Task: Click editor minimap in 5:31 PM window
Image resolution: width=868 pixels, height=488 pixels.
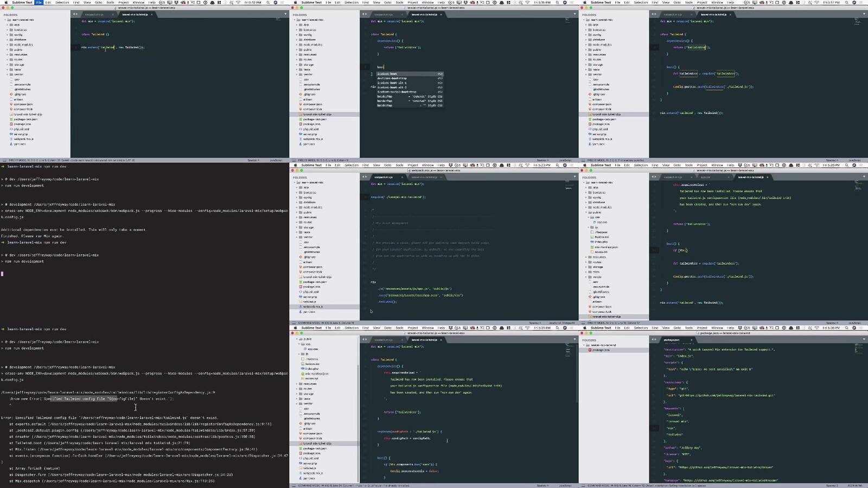Action: [x=568, y=350]
